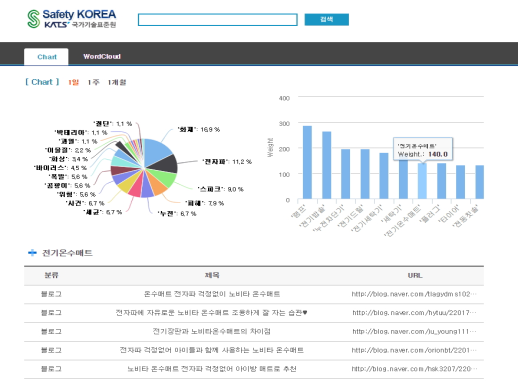Click the search input field
Screen dimensions: 519x392
tap(218, 20)
